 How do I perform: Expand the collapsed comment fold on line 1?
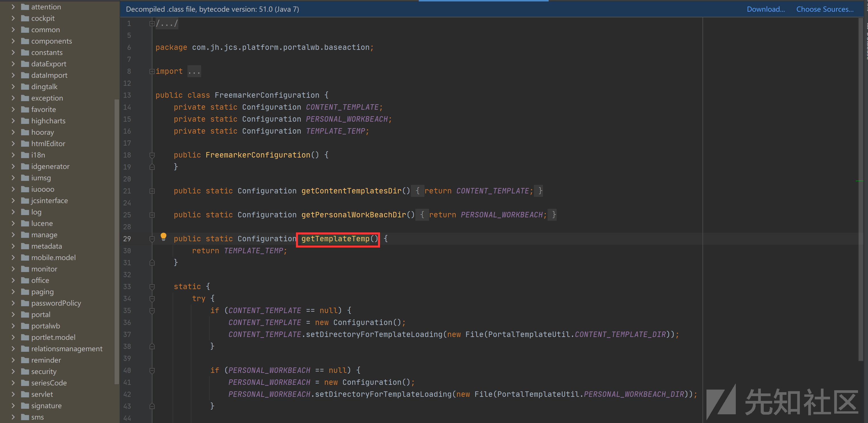tap(152, 24)
